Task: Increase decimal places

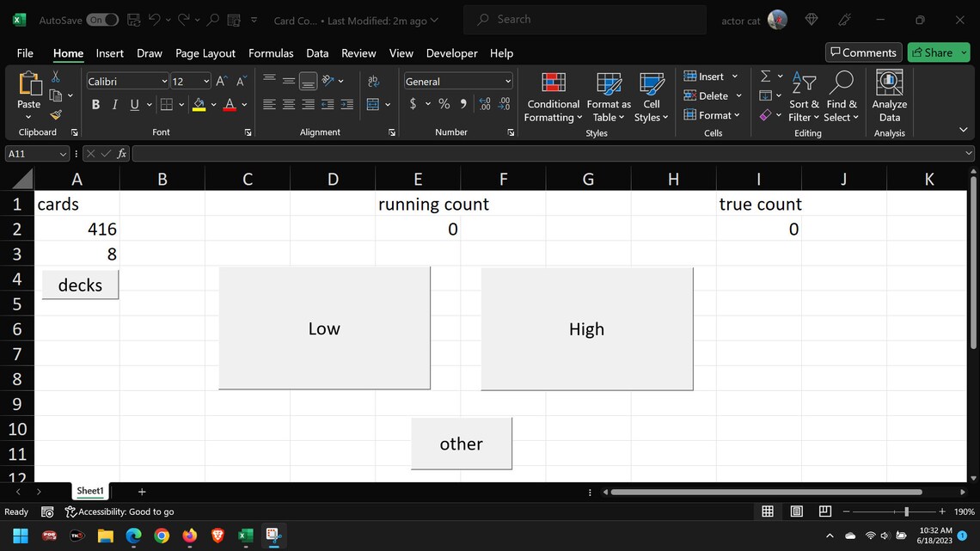Action: (482, 104)
